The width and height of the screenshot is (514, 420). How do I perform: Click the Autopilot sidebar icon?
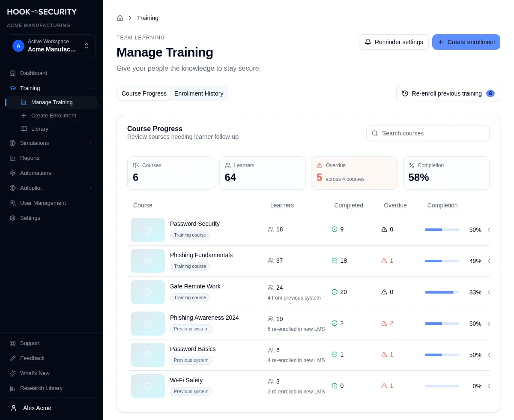click(13, 188)
